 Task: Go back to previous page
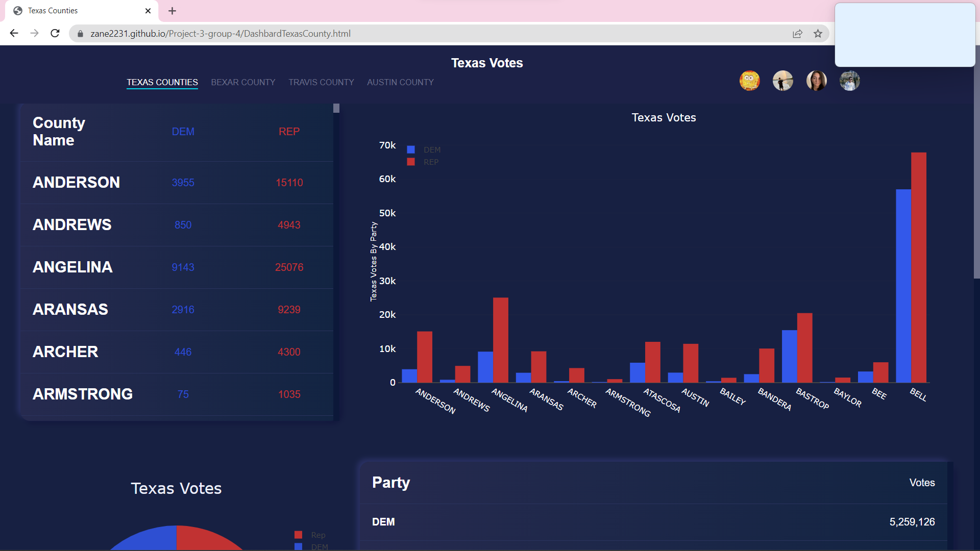[x=14, y=34]
